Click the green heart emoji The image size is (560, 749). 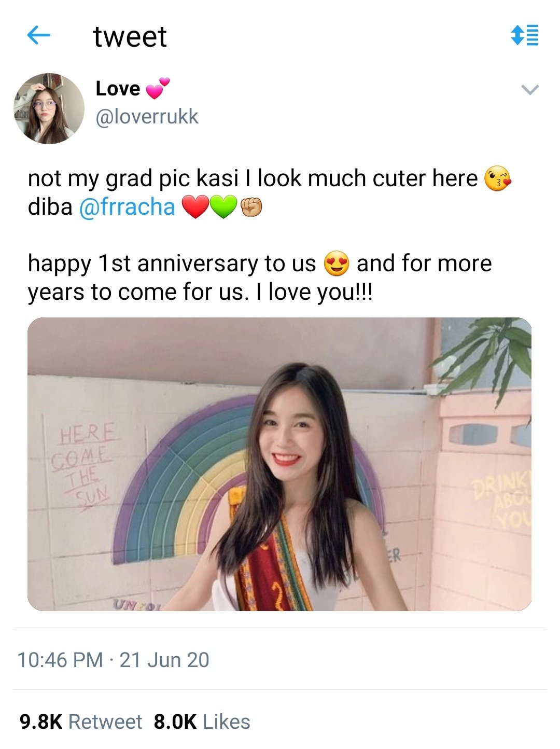coord(223,207)
